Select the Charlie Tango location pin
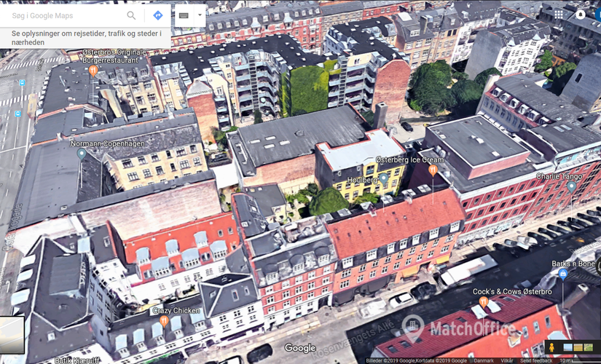Viewport: 601px width, 364px height. (x=571, y=186)
